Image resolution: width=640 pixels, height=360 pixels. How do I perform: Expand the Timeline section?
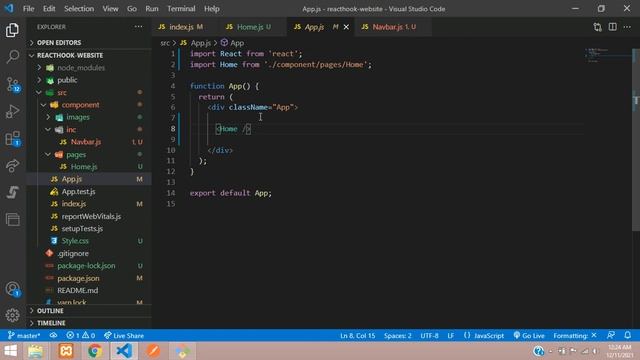89,323
